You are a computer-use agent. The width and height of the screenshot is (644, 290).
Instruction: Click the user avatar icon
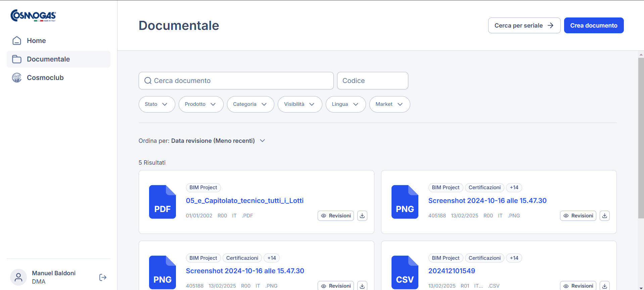click(x=18, y=277)
